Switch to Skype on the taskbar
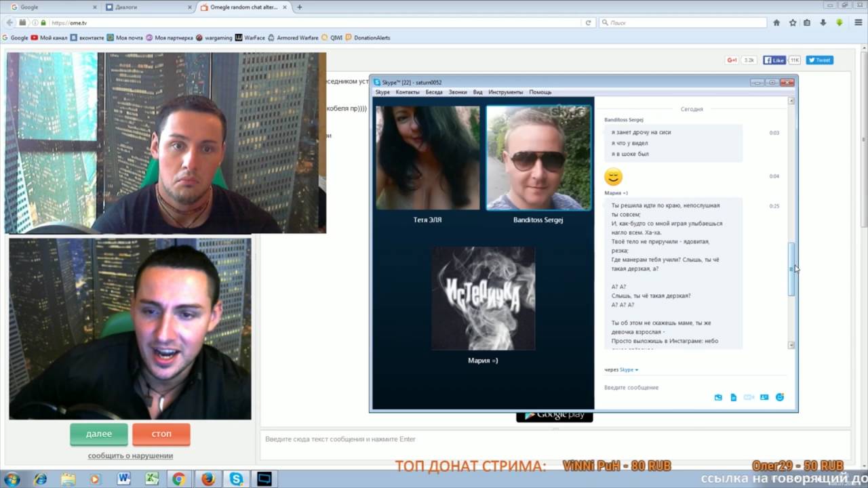 [x=236, y=479]
